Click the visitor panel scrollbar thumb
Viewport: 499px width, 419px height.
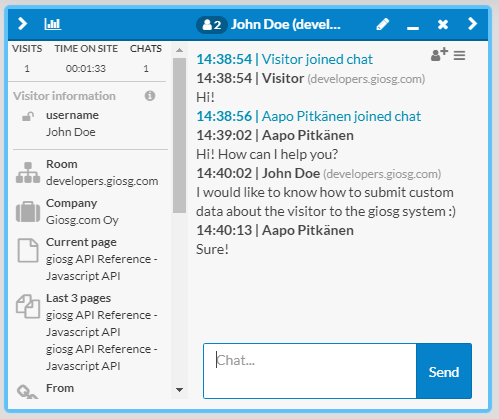tap(179, 135)
